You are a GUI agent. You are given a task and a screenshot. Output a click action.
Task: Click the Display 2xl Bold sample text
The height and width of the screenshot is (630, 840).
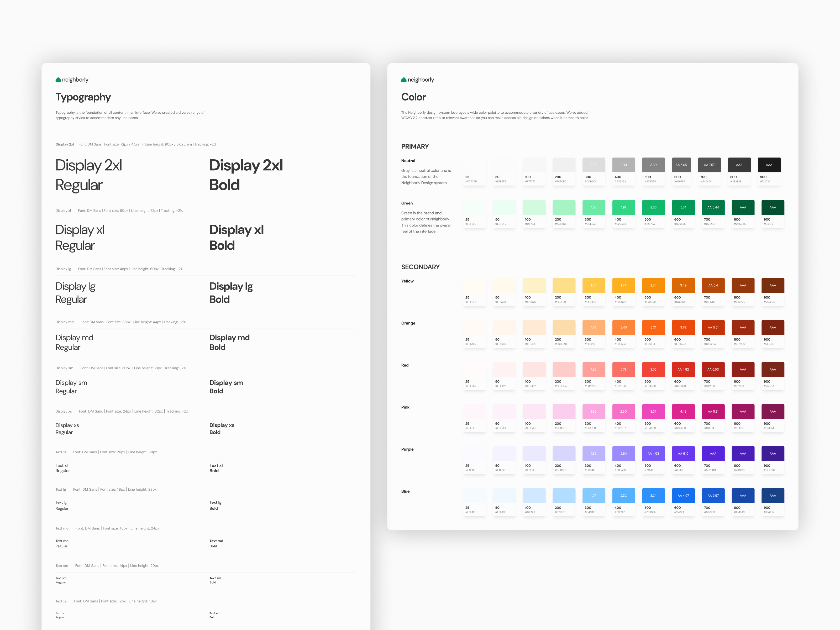pyautogui.click(x=246, y=175)
